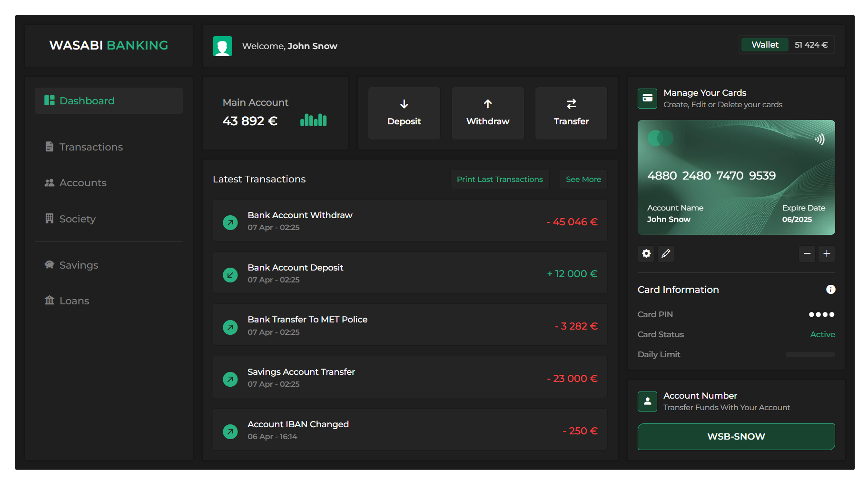Click the plus button to add a card

tap(827, 254)
